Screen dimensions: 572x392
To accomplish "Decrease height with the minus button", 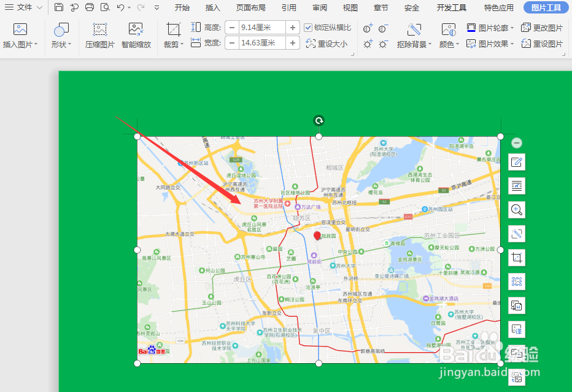I will (x=232, y=28).
